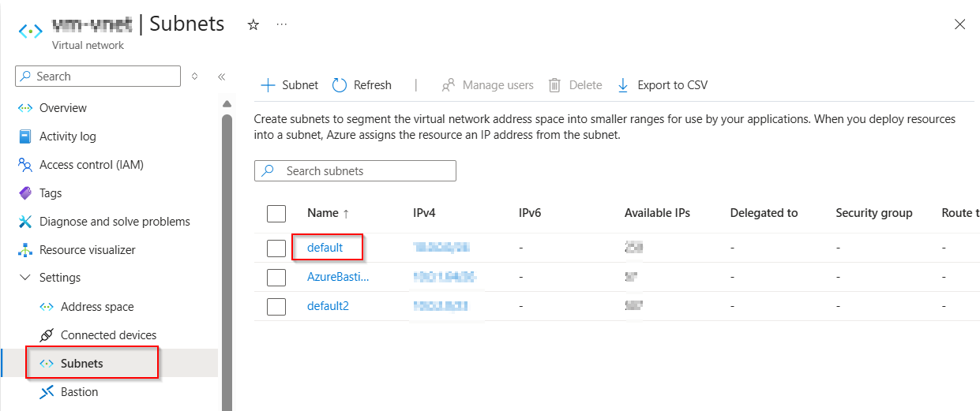The height and width of the screenshot is (411, 980).
Task: Click the Delete label in toolbar
Action: point(586,85)
